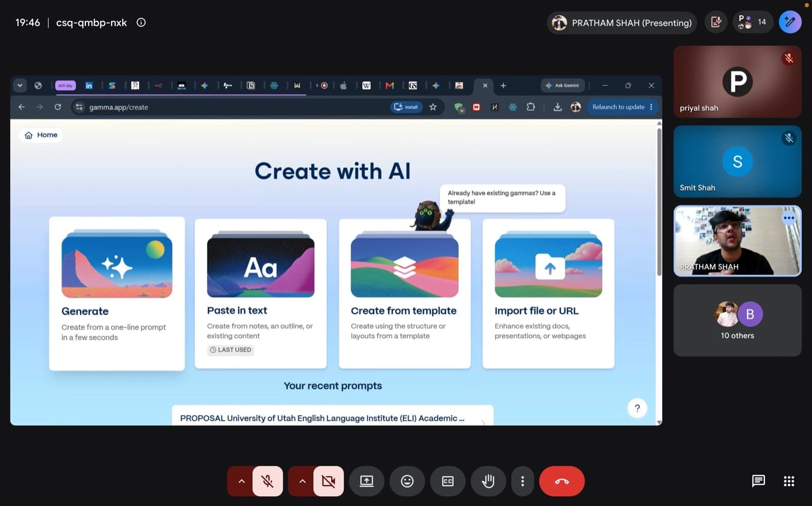The width and height of the screenshot is (812, 506).
Task: Switch to the Gmail tab
Action: [x=390, y=86]
